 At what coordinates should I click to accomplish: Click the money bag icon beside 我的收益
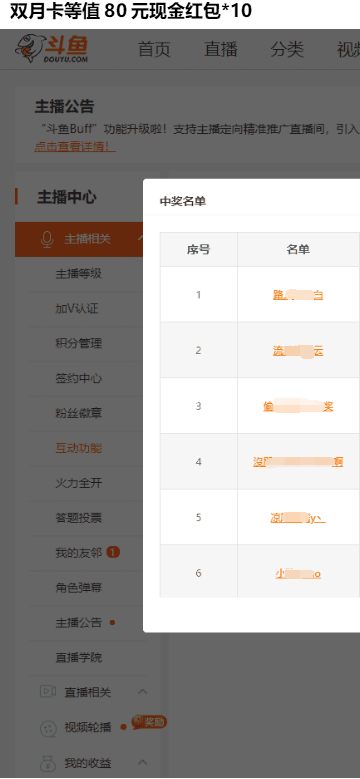pos(48,763)
